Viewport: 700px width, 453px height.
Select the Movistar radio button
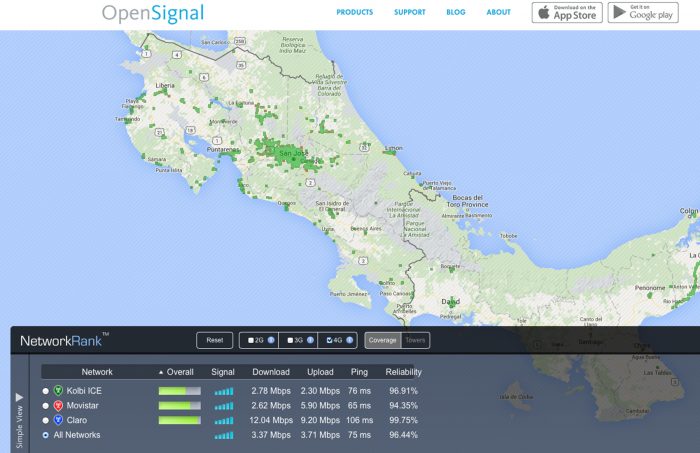(x=46, y=406)
